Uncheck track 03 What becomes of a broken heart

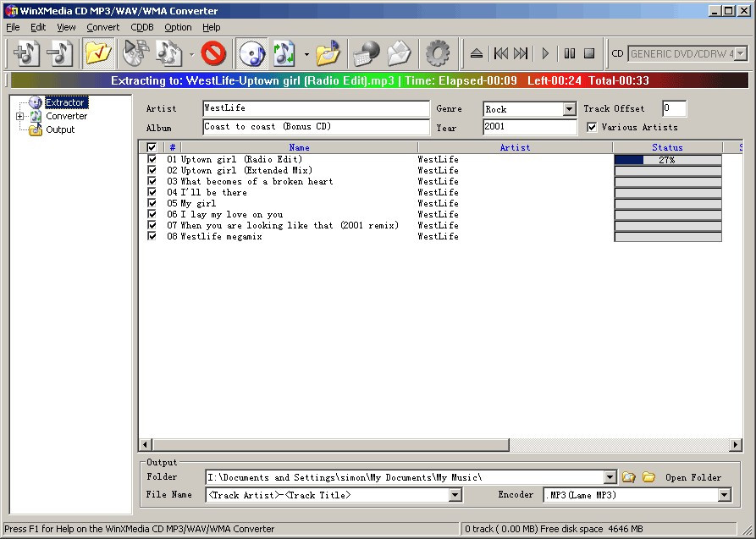tap(152, 181)
